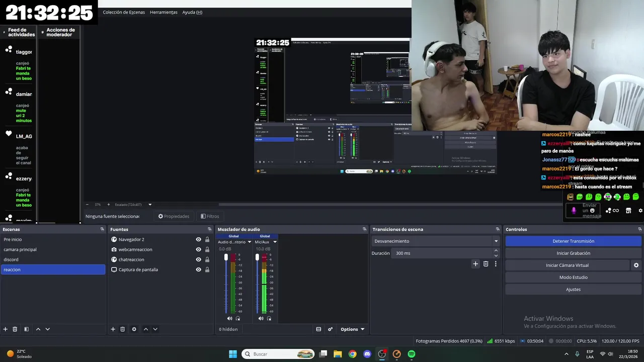Remove selected source using Fuentes trash icon
644x362 pixels.
(122, 329)
